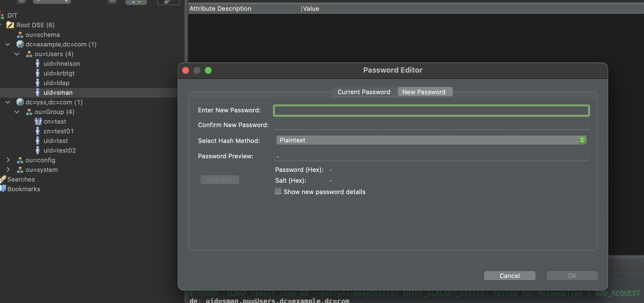Select the cn=test01 tree entry
This screenshot has width=644, height=303.
58,131
